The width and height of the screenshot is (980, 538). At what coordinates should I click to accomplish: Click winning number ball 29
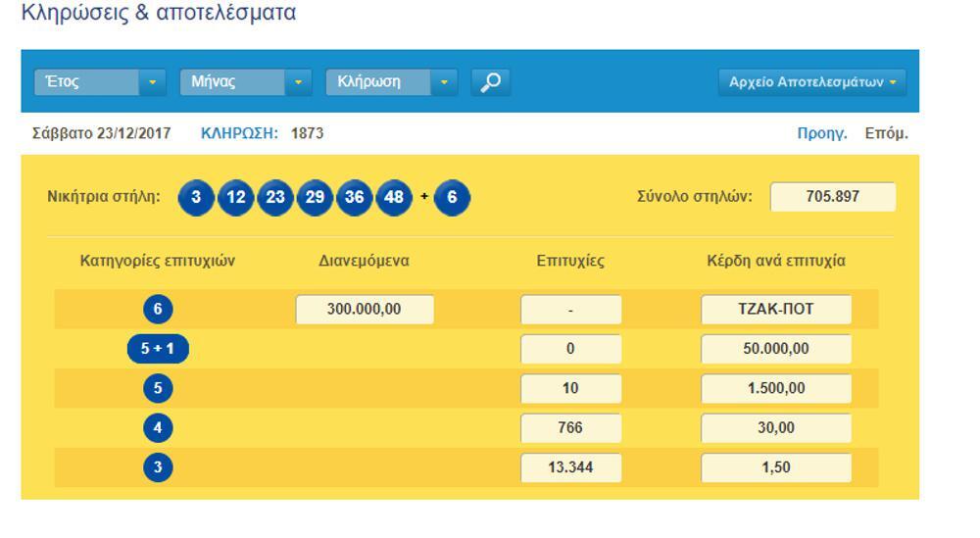coord(315,197)
